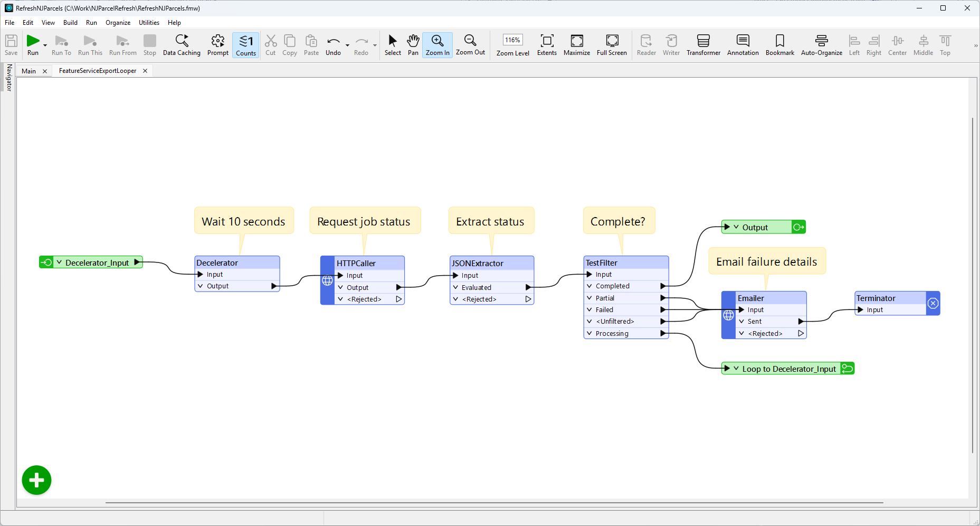Activate the Select arrow tool

pyautogui.click(x=393, y=45)
